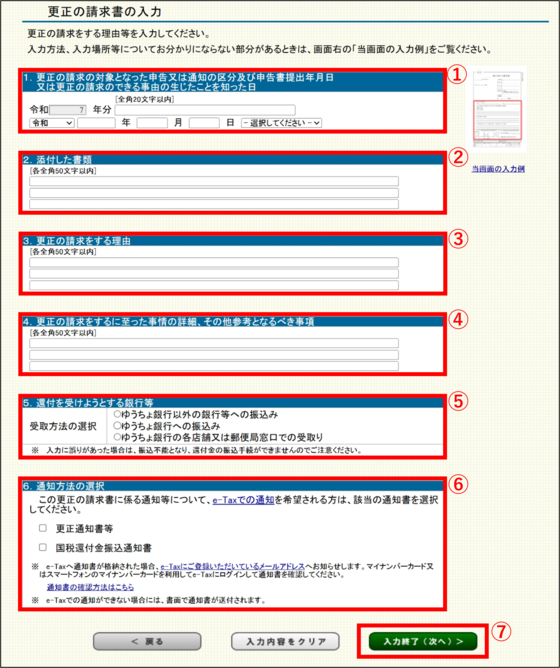Click first line of 更正の請求をする理由
Screen dimensions: 560x668
click(214, 262)
